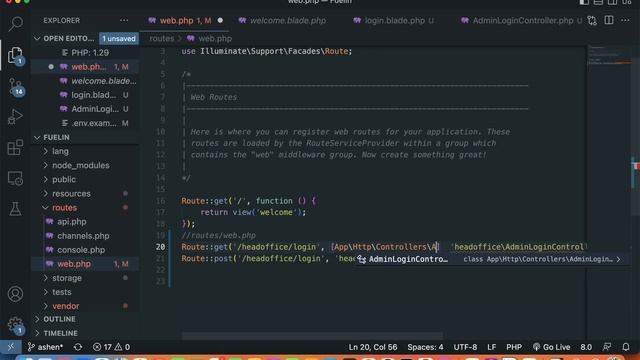Change language mode via PHP

[514, 347]
